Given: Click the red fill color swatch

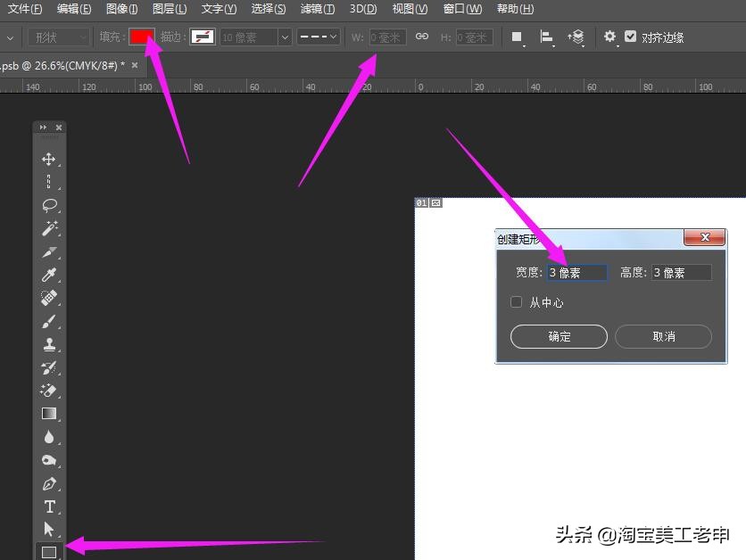Looking at the screenshot, I should (x=142, y=37).
